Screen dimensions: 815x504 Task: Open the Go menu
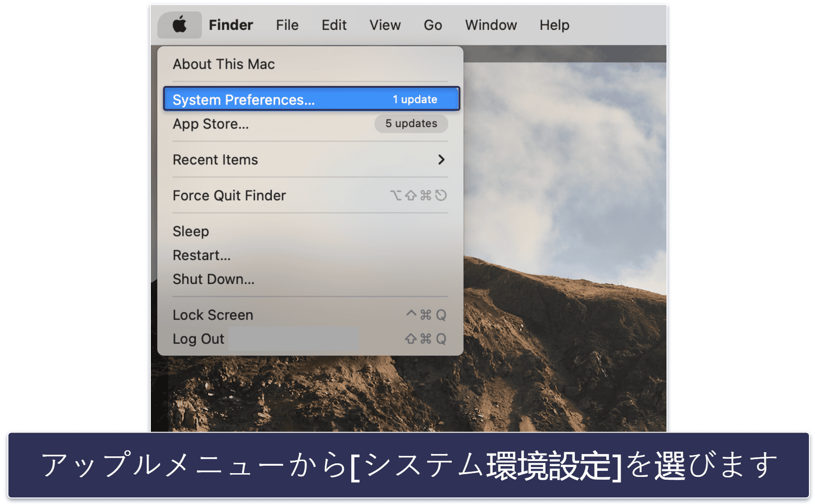[x=433, y=25]
